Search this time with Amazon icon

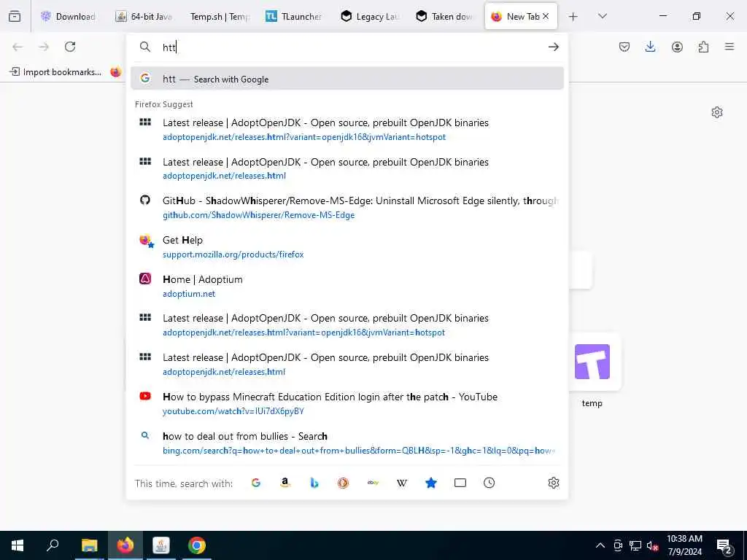click(x=285, y=483)
